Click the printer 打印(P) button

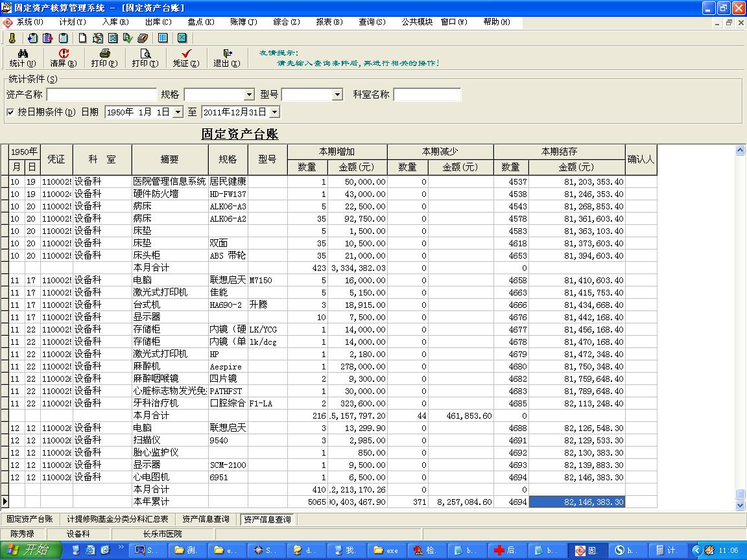[104, 58]
